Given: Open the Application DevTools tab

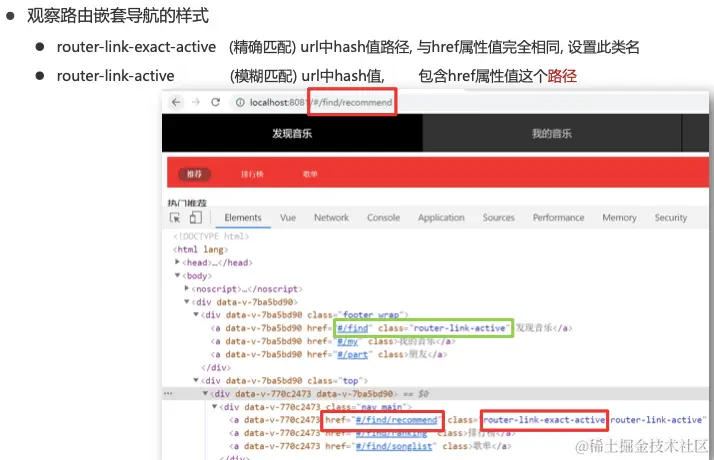Looking at the screenshot, I should [441, 218].
